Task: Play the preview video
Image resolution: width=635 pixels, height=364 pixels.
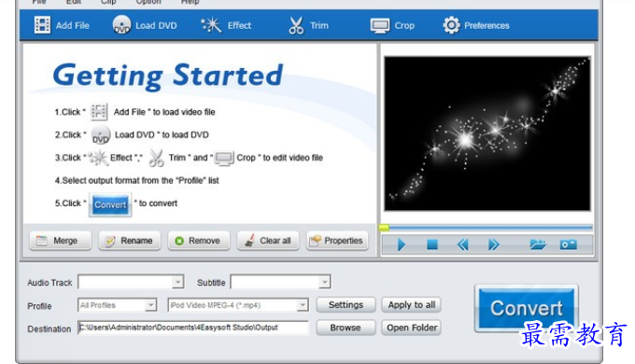Action: (402, 245)
